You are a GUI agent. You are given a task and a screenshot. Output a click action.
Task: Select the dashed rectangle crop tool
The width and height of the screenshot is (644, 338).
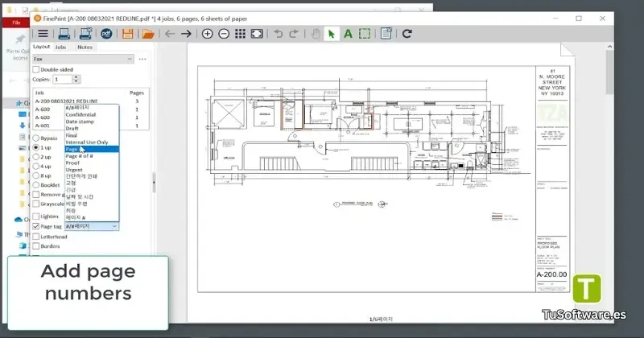[365, 34]
